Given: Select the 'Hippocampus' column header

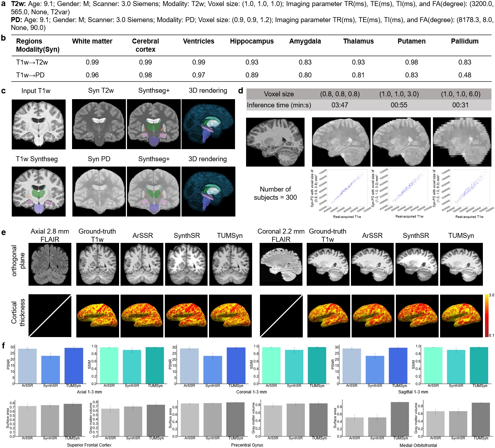Looking at the screenshot, I should 252,41.
